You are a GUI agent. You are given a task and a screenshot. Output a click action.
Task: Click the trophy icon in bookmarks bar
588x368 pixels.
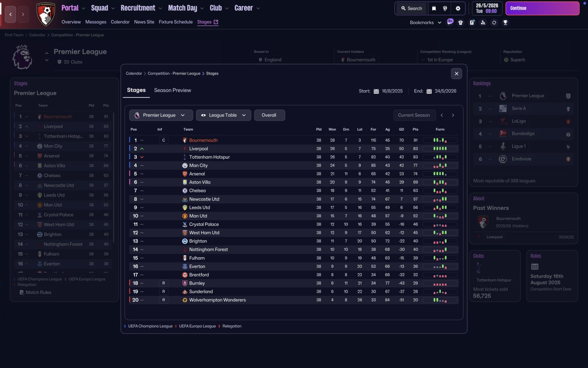click(x=505, y=23)
